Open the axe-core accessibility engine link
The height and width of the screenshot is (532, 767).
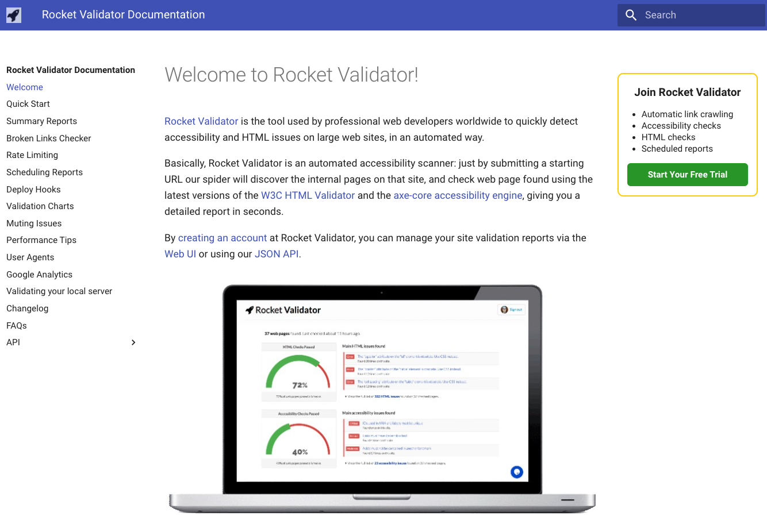pos(458,195)
